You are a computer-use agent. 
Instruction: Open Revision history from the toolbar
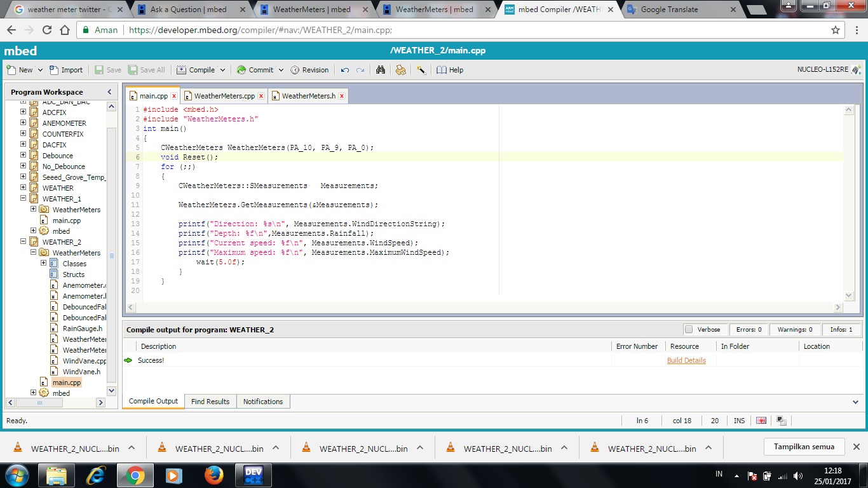[x=309, y=70]
